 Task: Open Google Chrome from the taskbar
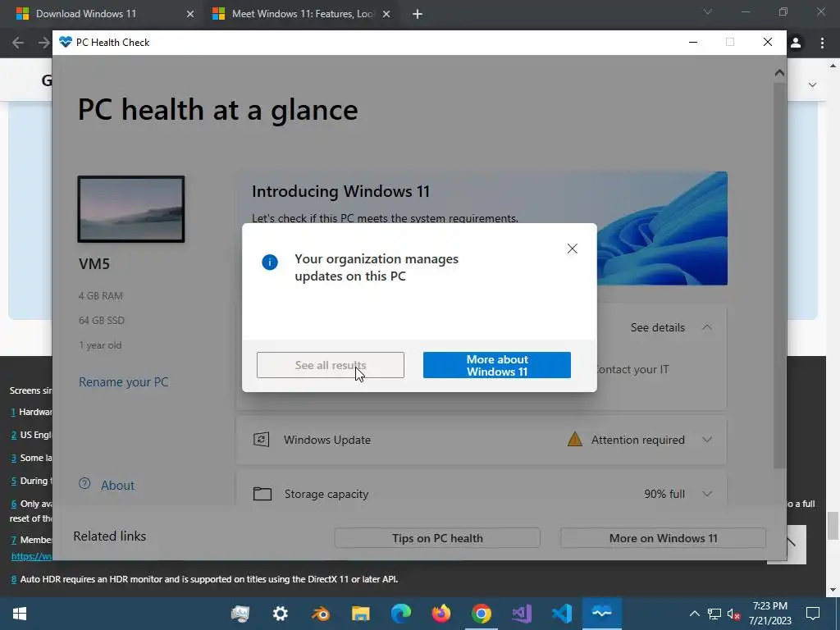(481, 614)
